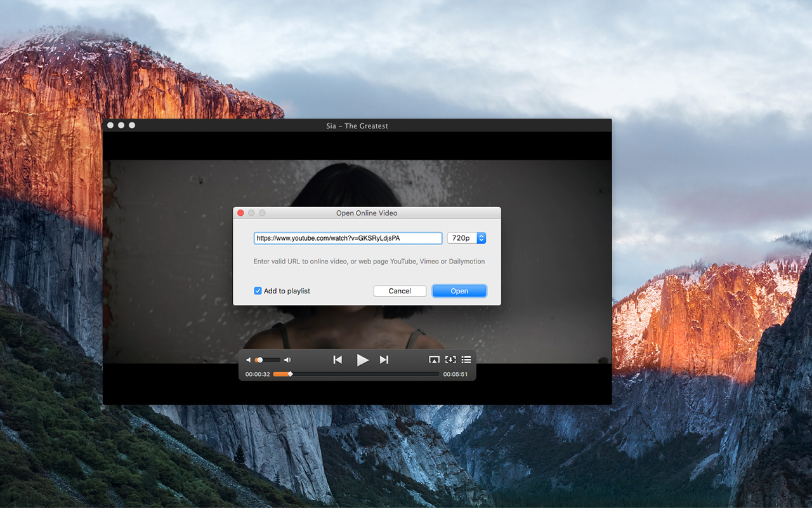
Task: Zoom the Sia – The Greatest player window
Action: tap(132, 125)
